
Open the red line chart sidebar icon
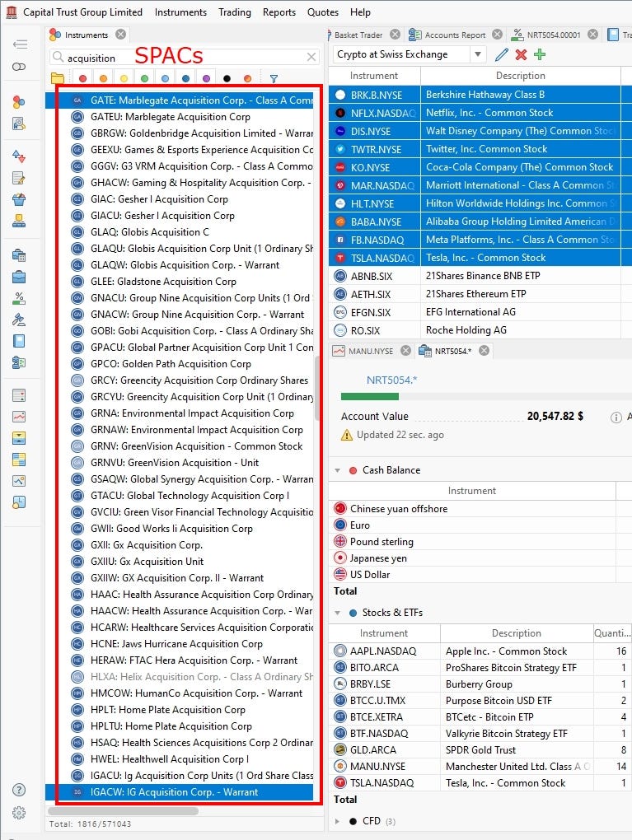[19, 416]
